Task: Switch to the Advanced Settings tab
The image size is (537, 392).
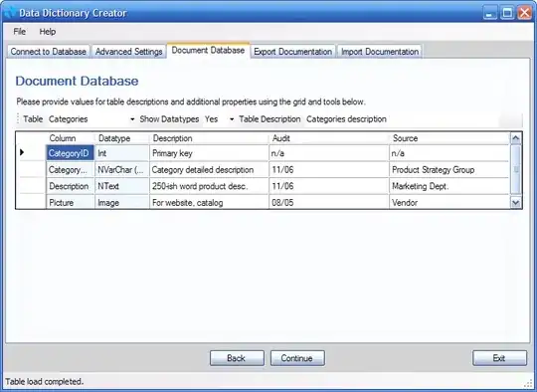Action: pyautogui.click(x=128, y=52)
